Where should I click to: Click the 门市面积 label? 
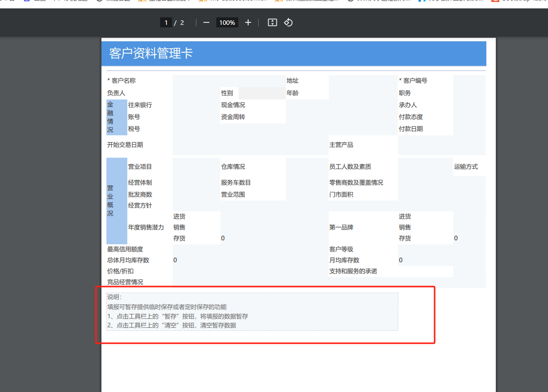coord(341,195)
